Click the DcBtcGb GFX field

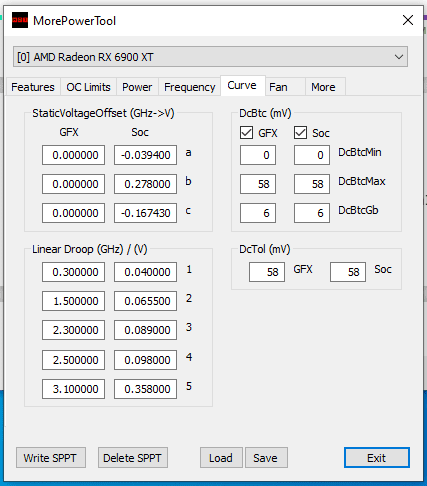click(258, 213)
